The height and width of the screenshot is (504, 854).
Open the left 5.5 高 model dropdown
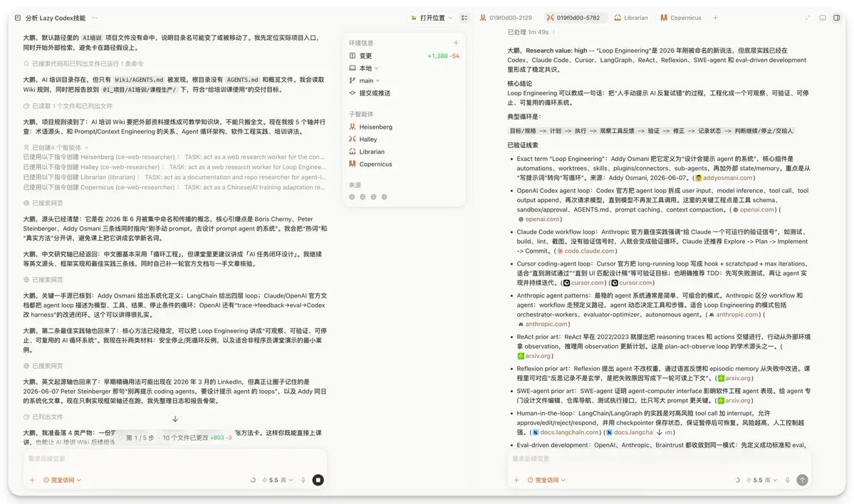click(x=277, y=480)
